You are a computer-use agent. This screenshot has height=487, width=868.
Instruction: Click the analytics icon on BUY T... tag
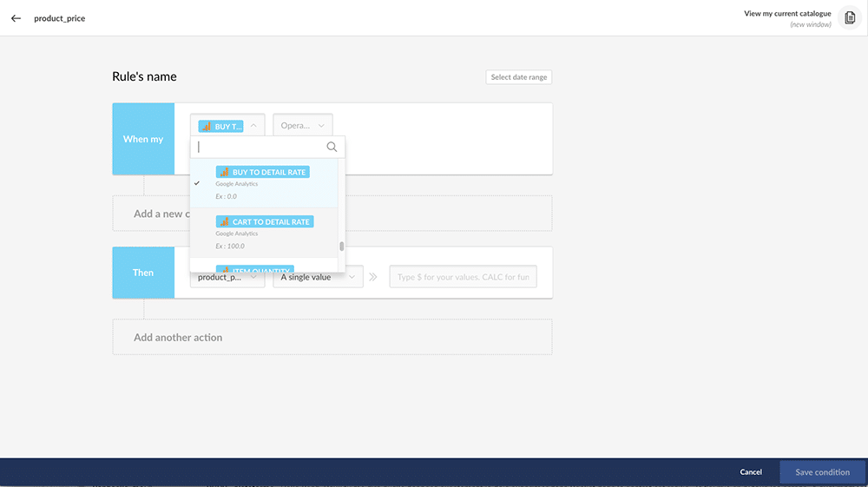(x=207, y=126)
